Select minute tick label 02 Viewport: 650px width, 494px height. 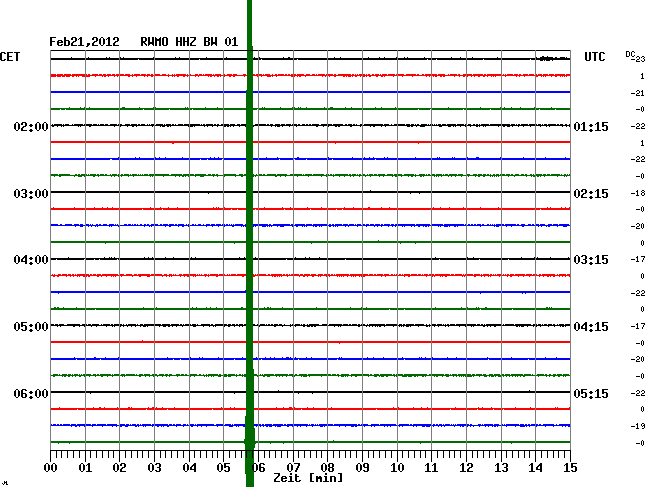click(119, 468)
